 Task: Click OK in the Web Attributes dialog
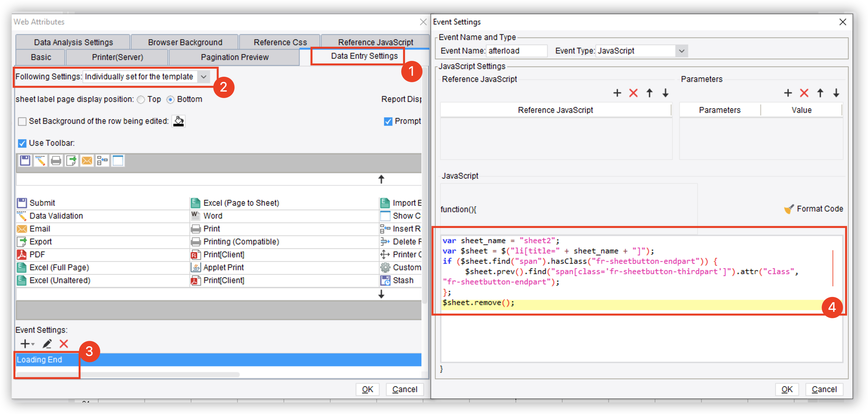click(367, 389)
